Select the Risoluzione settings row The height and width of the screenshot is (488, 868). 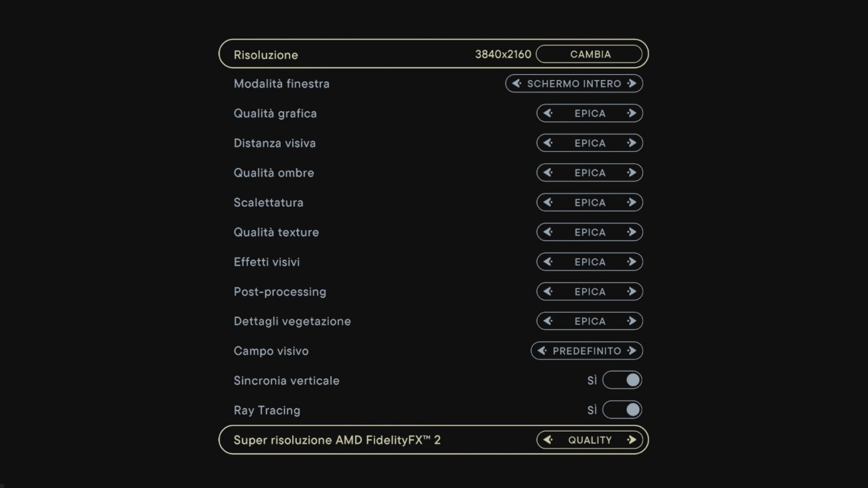pos(434,54)
